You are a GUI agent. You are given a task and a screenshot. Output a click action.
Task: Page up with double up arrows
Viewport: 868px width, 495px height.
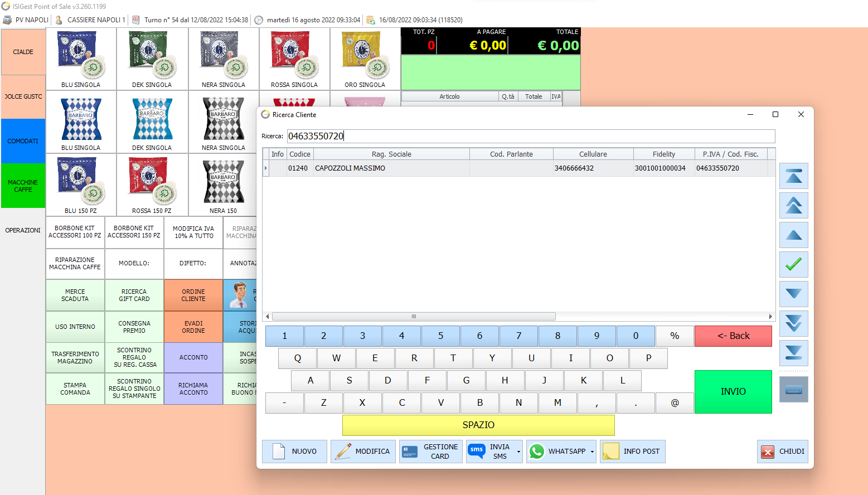coord(793,206)
